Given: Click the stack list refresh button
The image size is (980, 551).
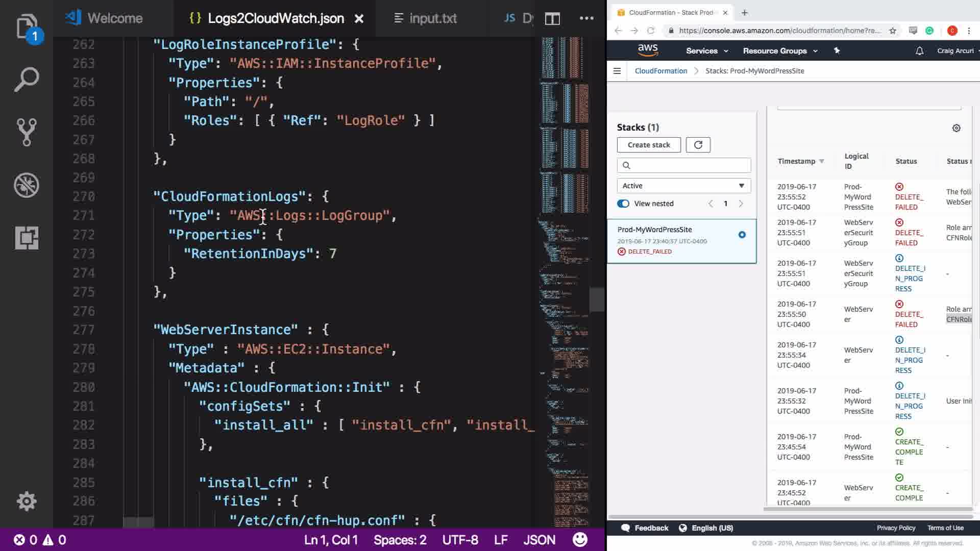Looking at the screenshot, I should (698, 145).
